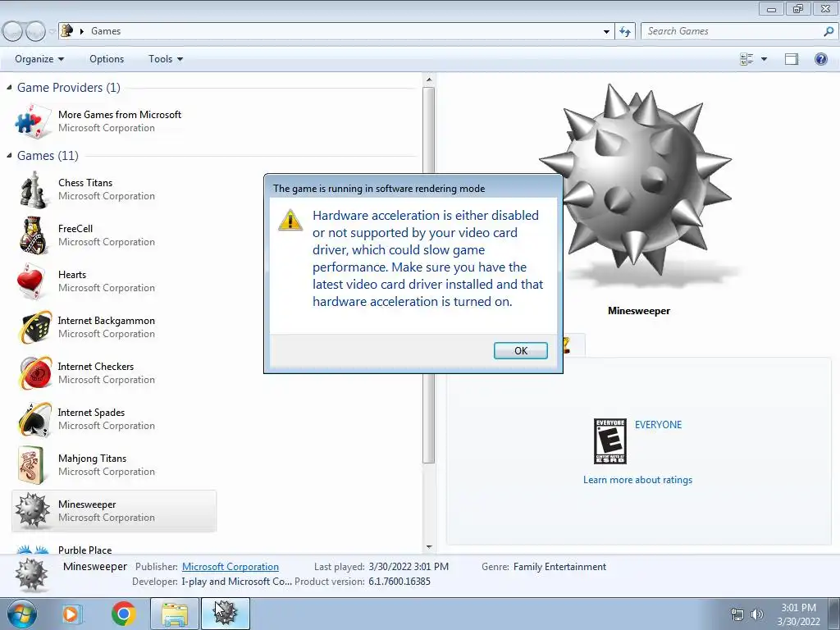
Task: Open the recent pages dropdown beside the Forward button
Action: (x=52, y=32)
